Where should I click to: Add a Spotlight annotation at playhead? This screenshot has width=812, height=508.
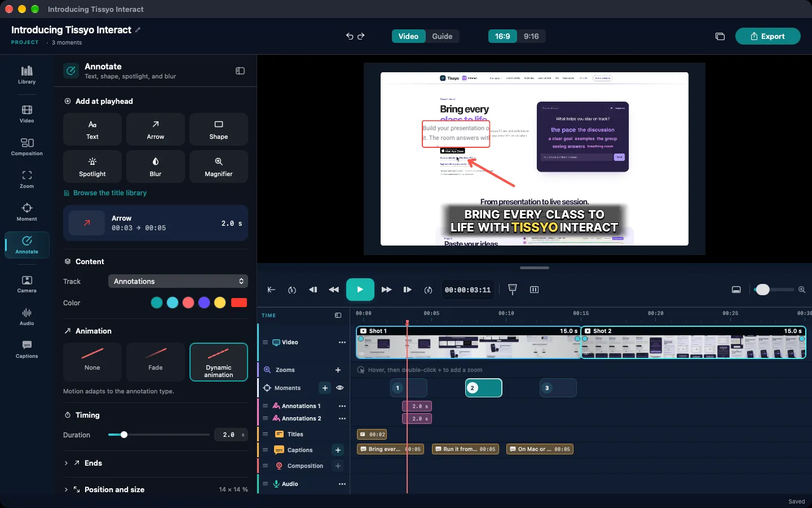(92, 167)
